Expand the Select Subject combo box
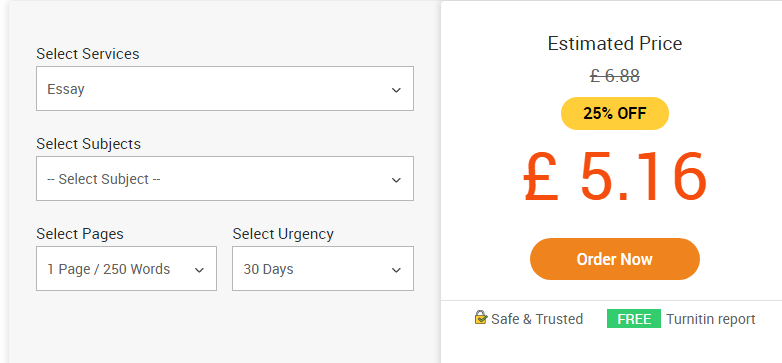The width and height of the screenshot is (782, 363). (x=225, y=179)
